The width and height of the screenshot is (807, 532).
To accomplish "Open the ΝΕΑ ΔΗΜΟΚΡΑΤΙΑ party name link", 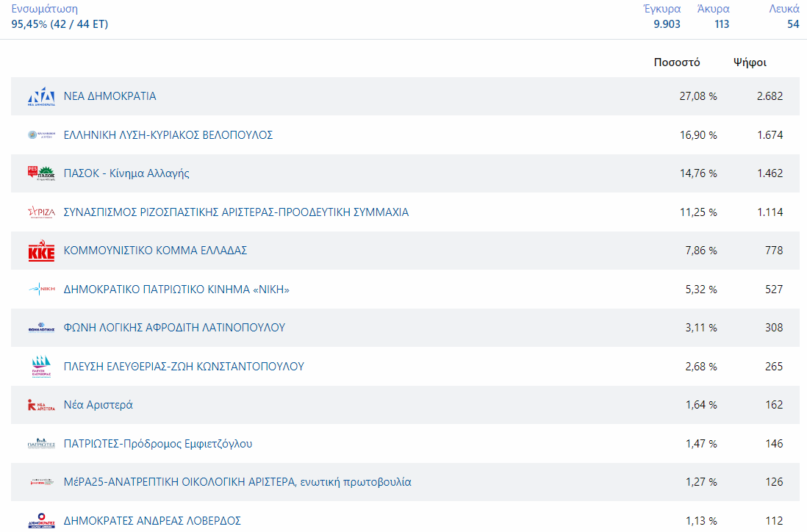I will point(110,96).
